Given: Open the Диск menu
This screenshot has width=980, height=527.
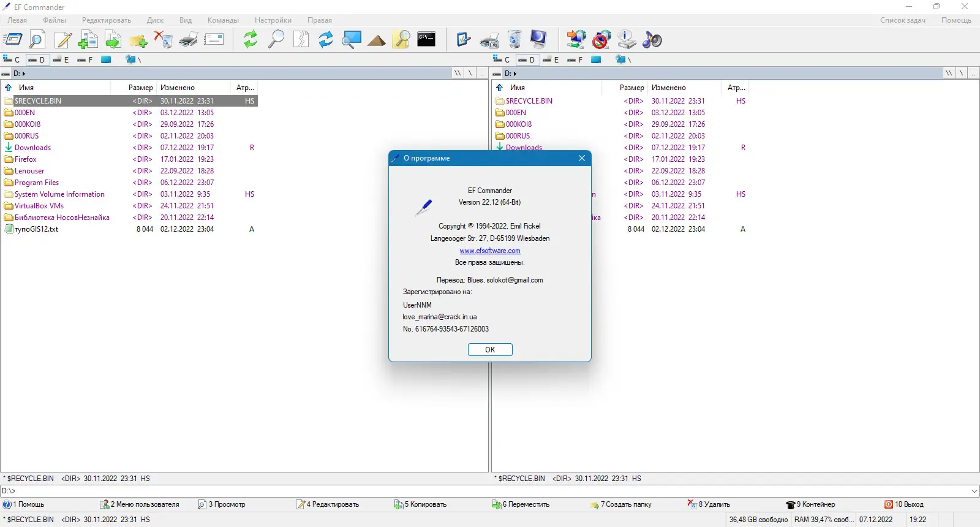Looking at the screenshot, I should tap(155, 20).
